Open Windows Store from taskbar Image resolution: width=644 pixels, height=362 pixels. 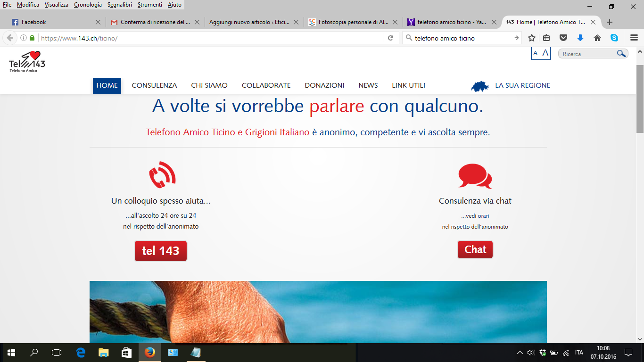coord(126,352)
